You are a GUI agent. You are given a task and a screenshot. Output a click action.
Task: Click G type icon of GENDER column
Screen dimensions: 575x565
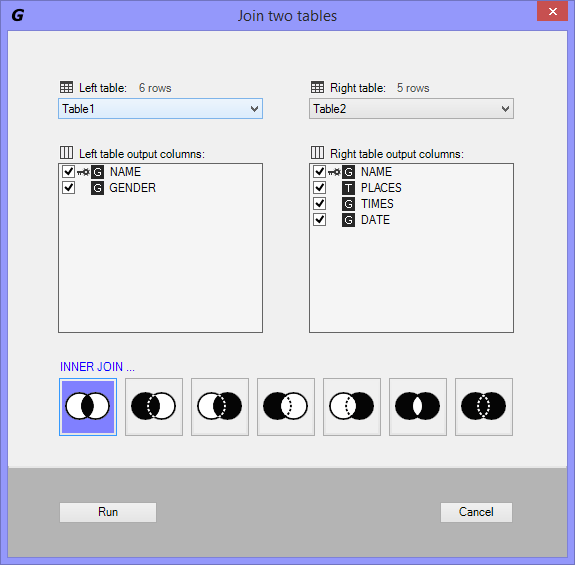tap(98, 188)
